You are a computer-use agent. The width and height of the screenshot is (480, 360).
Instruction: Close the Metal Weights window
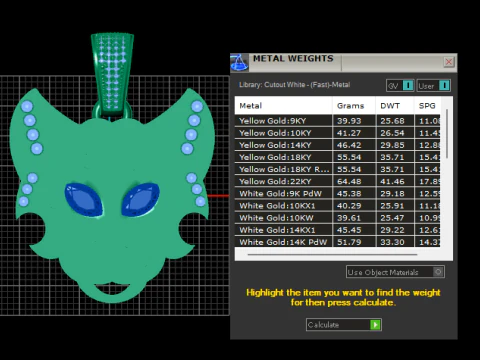pos(449,62)
